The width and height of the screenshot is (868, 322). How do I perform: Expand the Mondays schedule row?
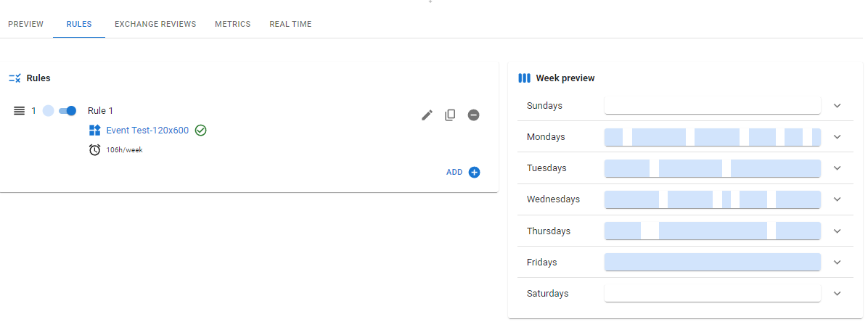[x=837, y=137]
